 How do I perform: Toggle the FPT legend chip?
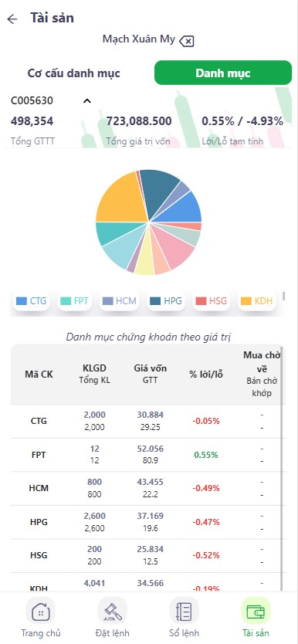tap(74, 300)
